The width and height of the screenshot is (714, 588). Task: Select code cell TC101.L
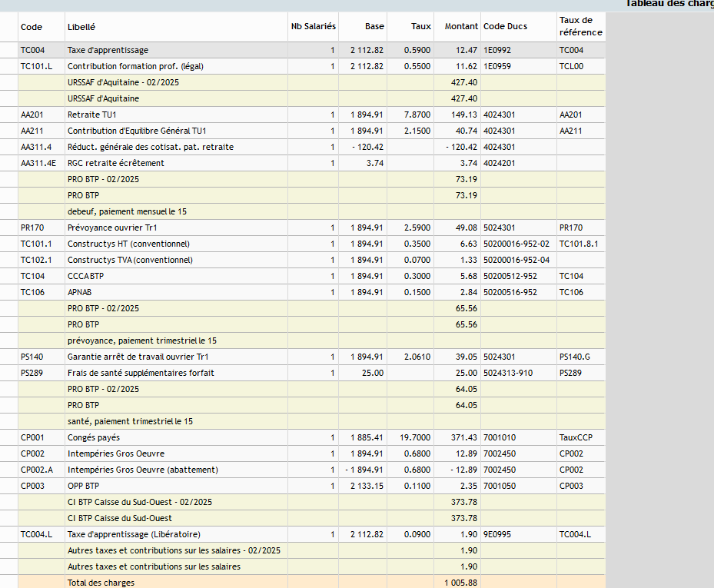click(x=42, y=67)
